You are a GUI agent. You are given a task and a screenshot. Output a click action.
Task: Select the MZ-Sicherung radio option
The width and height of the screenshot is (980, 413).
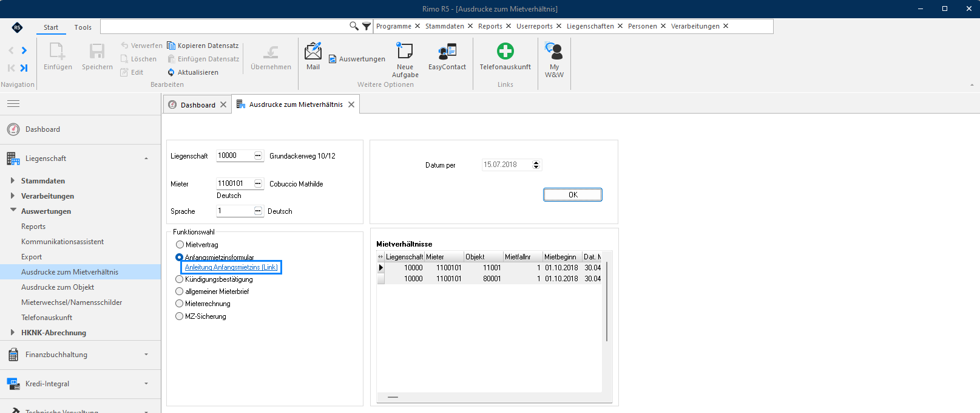[180, 316]
